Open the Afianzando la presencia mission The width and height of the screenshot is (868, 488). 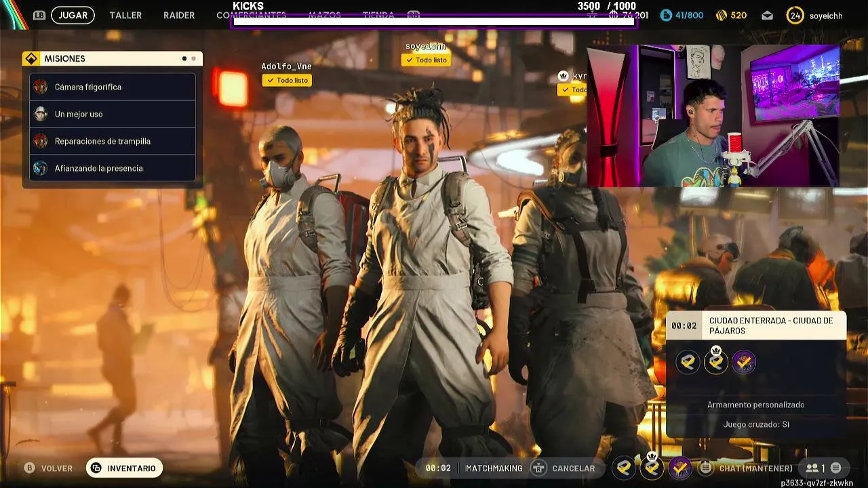coord(113,168)
